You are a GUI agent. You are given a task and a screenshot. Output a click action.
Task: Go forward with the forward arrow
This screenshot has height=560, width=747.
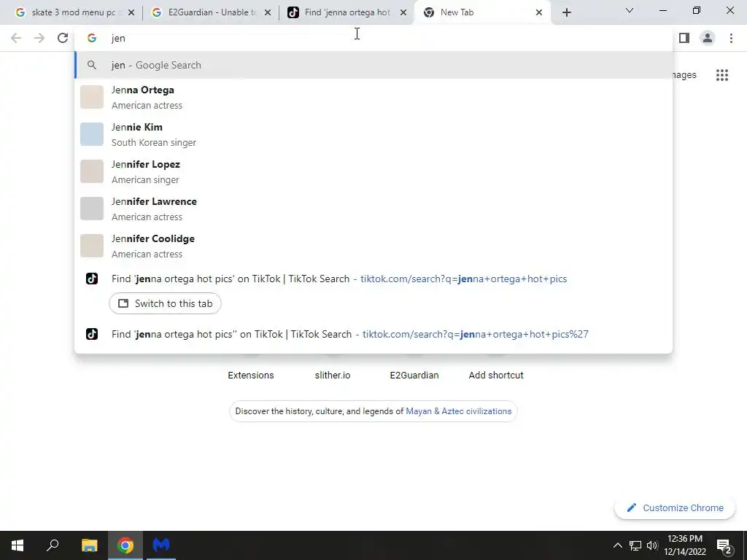click(39, 38)
